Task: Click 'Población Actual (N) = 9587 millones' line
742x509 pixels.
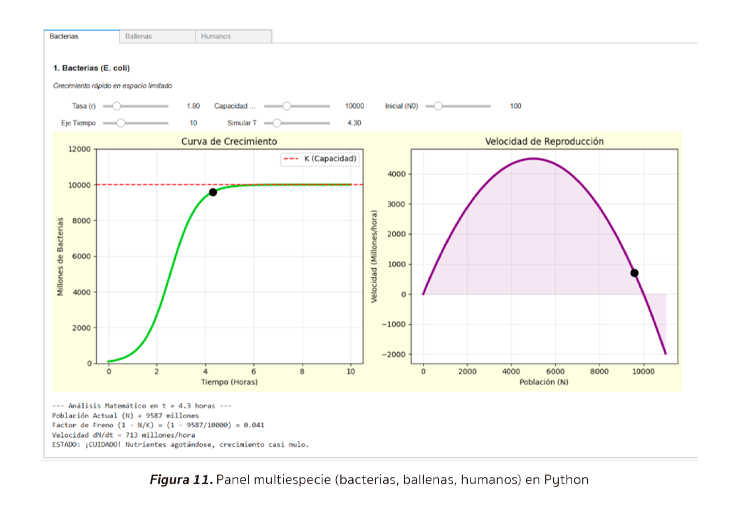Action: coord(125,415)
